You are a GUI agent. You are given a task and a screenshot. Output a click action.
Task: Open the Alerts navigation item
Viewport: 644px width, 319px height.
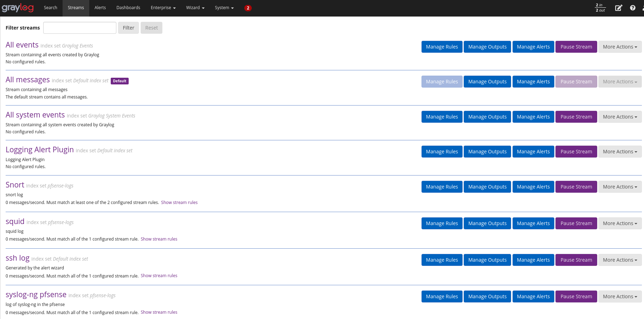click(100, 8)
